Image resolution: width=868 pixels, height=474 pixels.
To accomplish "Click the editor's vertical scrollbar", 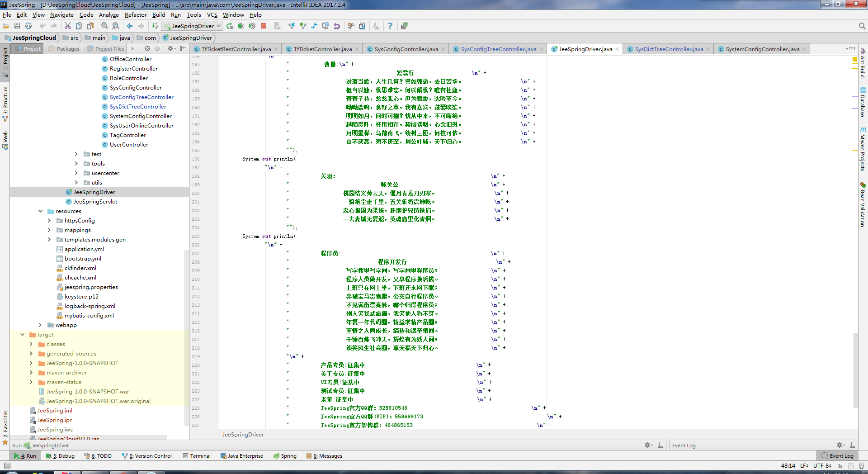I will tap(855, 370).
